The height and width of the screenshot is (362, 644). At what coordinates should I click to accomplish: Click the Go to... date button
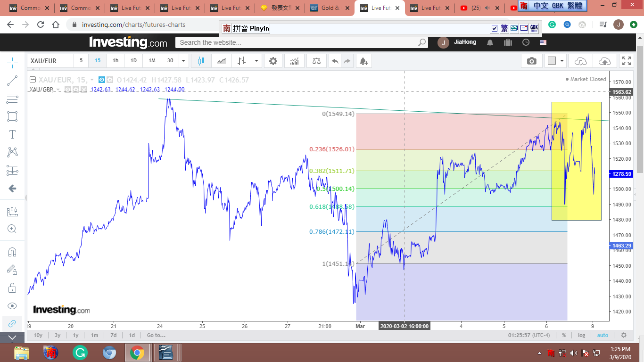[156, 335]
